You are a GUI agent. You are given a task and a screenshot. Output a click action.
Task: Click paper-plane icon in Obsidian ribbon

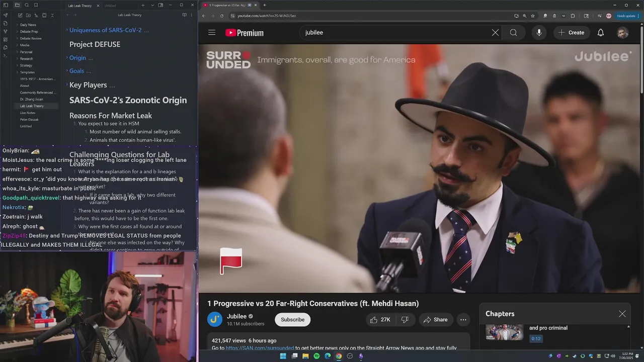[6, 15]
